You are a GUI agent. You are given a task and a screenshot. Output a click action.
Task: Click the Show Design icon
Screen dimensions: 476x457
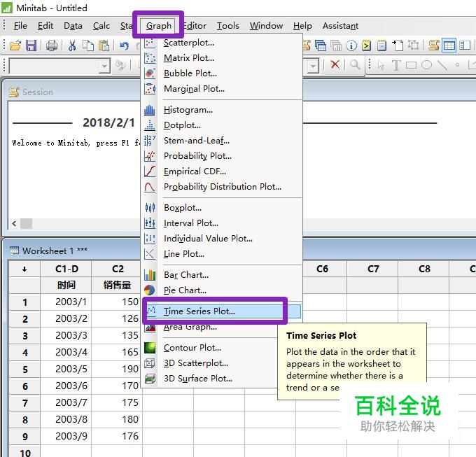tap(413, 45)
